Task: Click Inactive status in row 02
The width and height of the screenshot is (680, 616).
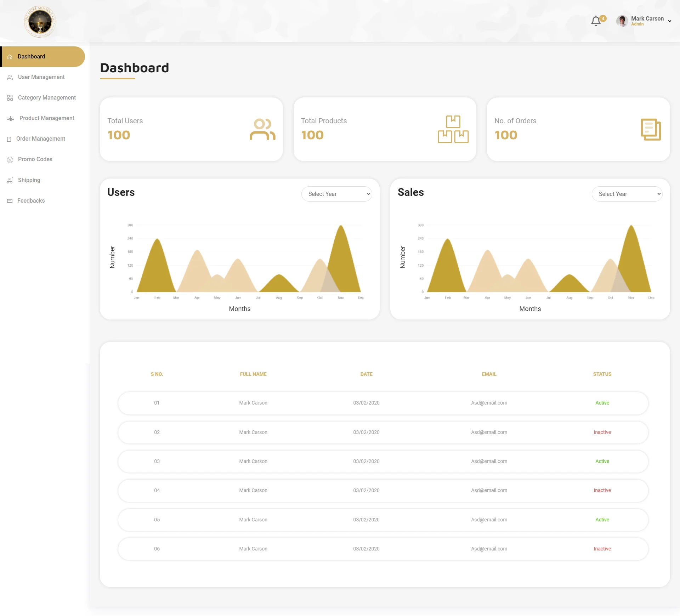Action: click(x=602, y=432)
